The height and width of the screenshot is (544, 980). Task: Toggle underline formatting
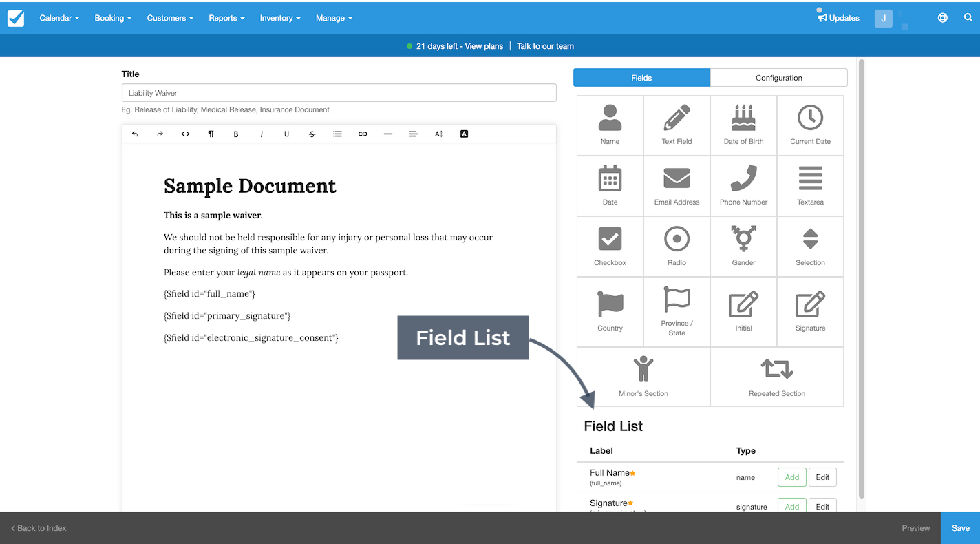pyautogui.click(x=286, y=134)
